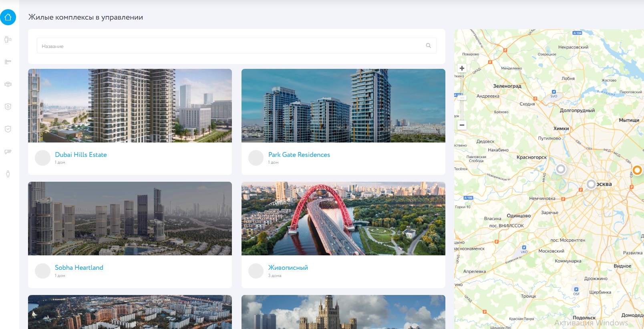Open the Park Gate Residences link
Image resolution: width=644 pixels, height=329 pixels.
[x=299, y=154]
